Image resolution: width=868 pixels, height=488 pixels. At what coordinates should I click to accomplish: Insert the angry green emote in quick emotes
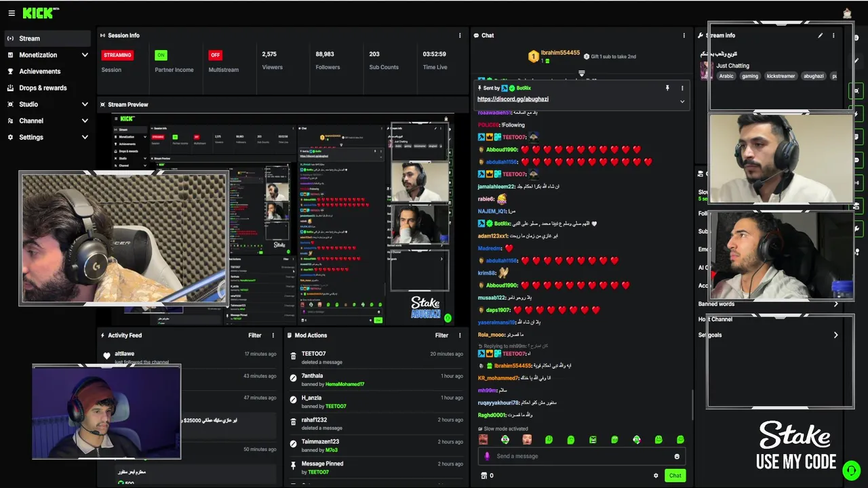[x=593, y=440]
